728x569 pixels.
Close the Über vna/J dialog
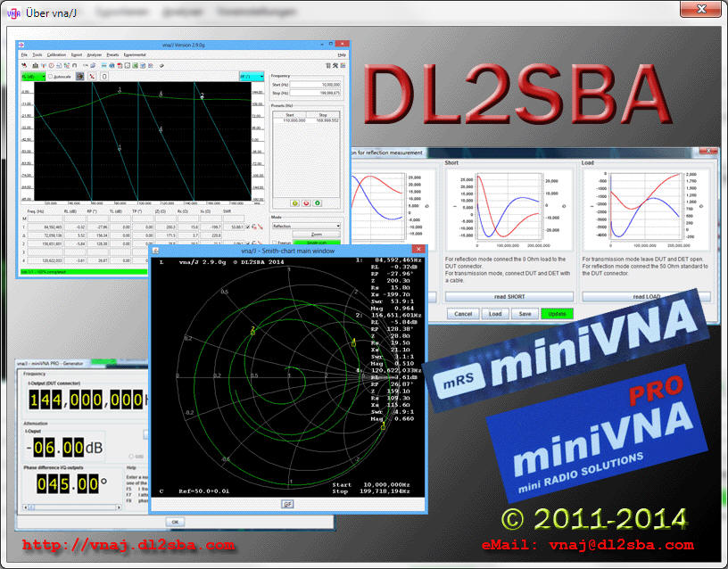[x=700, y=9]
